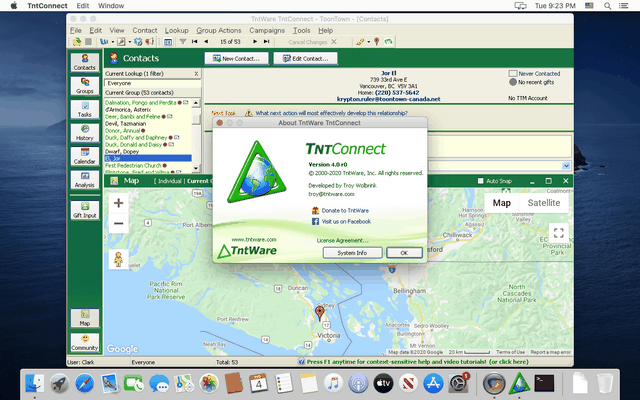
Task: Open the Word merge dropdown arrow in toolbar
Action: (113, 42)
